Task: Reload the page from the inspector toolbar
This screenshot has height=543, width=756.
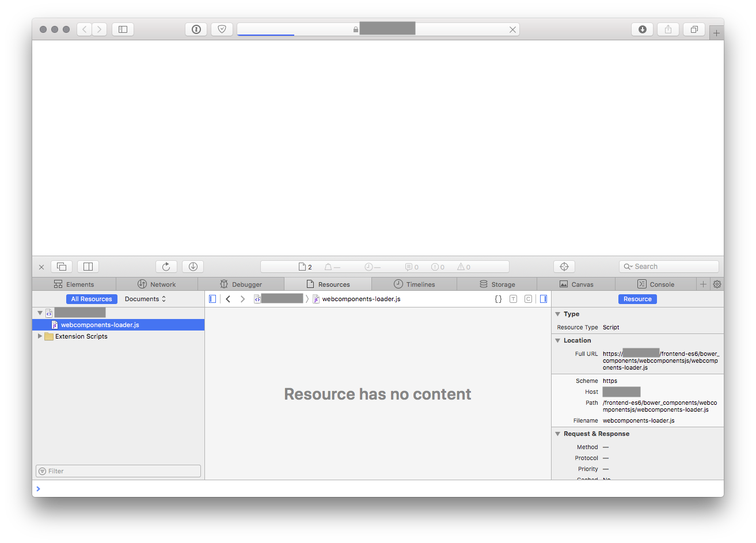Action: 166,266
